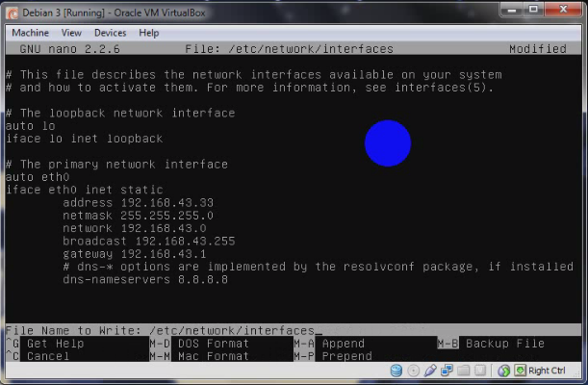Image resolution: width=588 pixels, height=385 pixels.
Task: Click the address 192.168.43.33 line
Action: click(x=138, y=202)
